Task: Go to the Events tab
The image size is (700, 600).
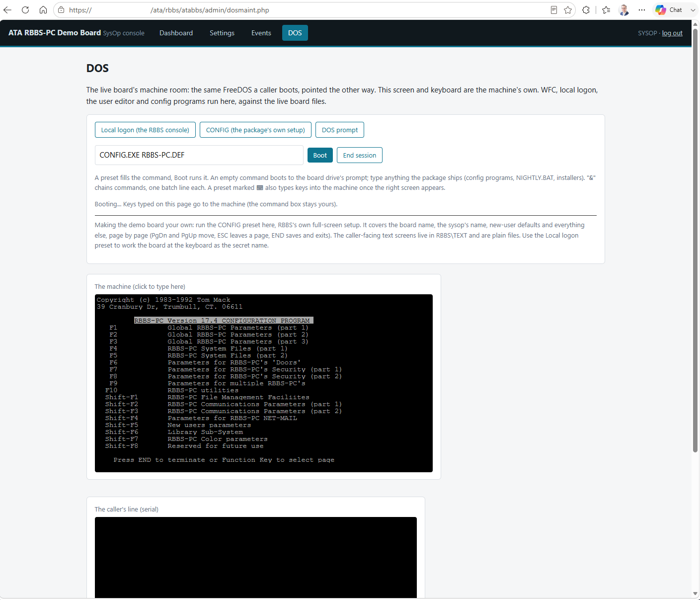Action: (261, 33)
